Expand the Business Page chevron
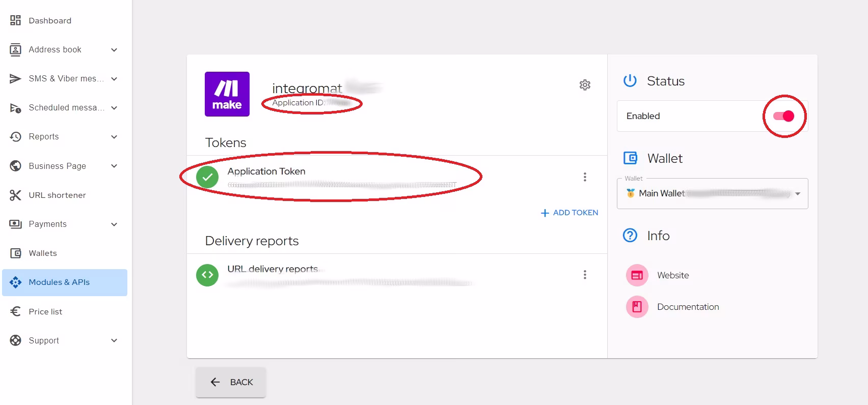 tap(114, 166)
